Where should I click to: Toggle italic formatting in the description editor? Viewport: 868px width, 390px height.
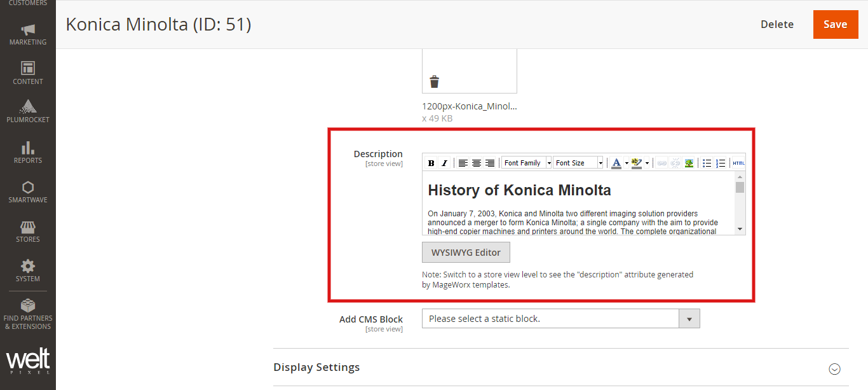444,164
